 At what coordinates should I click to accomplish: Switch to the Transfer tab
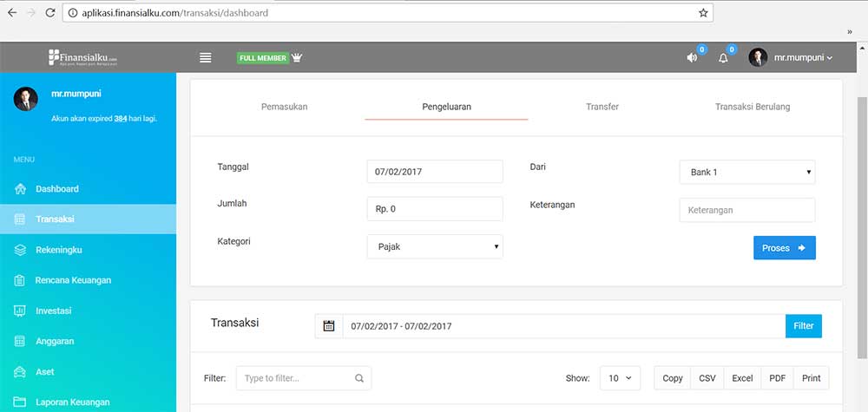click(x=602, y=107)
